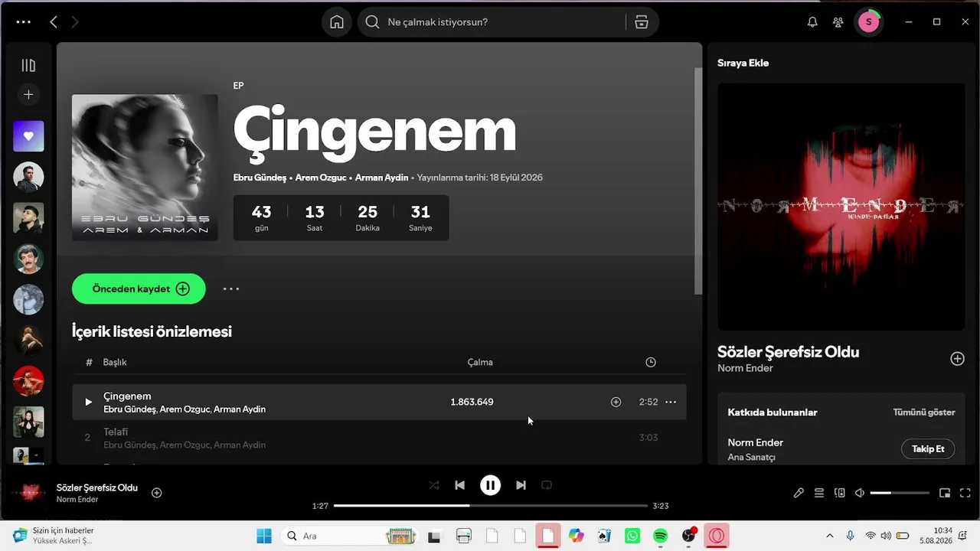The width and height of the screenshot is (980, 551).
Task: Open the Friend Activity icon
Action: pos(838,22)
